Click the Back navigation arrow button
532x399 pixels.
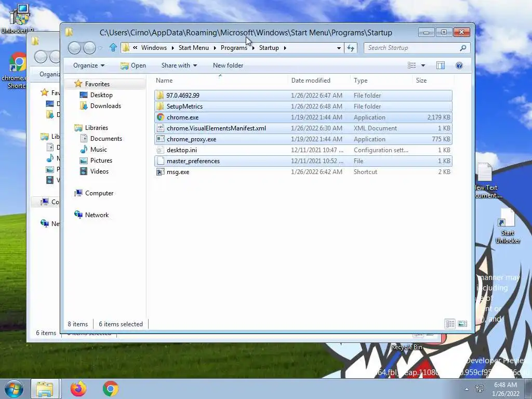(x=74, y=48)
